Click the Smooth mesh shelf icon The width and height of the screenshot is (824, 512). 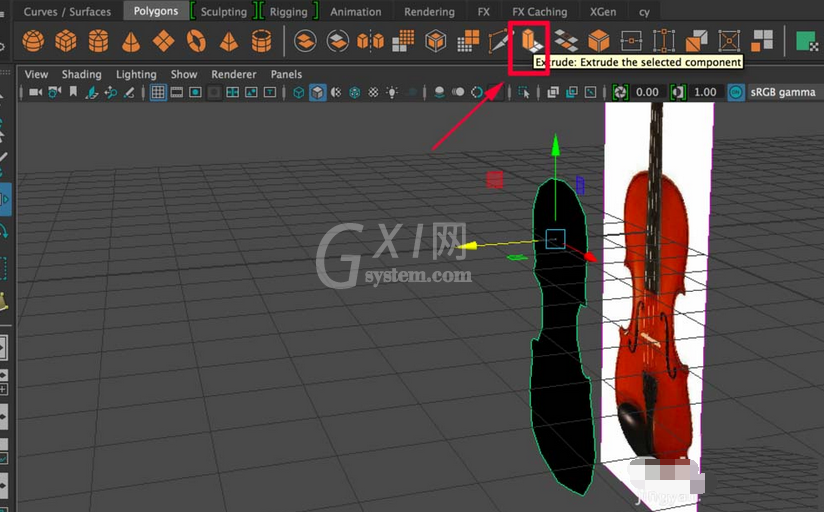tap(403, 40)
